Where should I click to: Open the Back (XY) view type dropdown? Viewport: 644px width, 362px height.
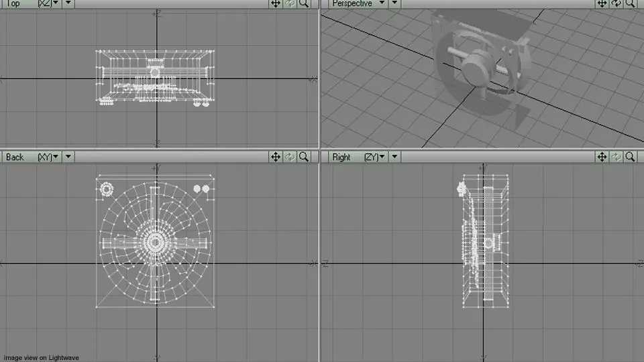tap(32, 157)
